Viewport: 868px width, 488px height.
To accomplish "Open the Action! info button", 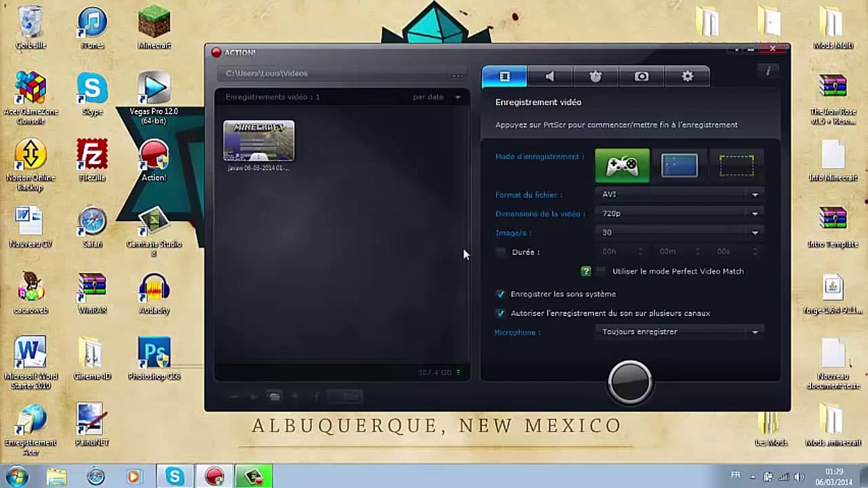I will [768, 71].
